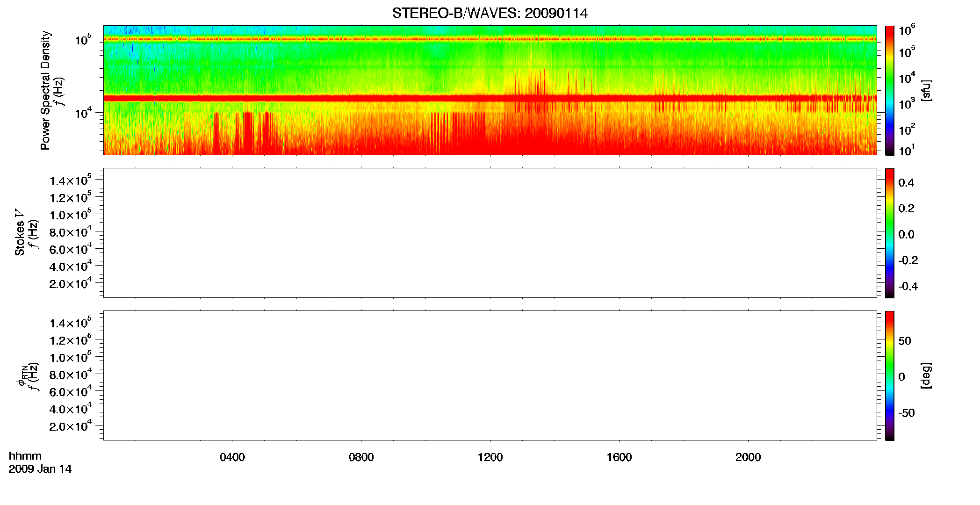Click inside the empty Stokes V panel
The height and width of the screenshot is (505, 980).
click(x=490, y=233)
